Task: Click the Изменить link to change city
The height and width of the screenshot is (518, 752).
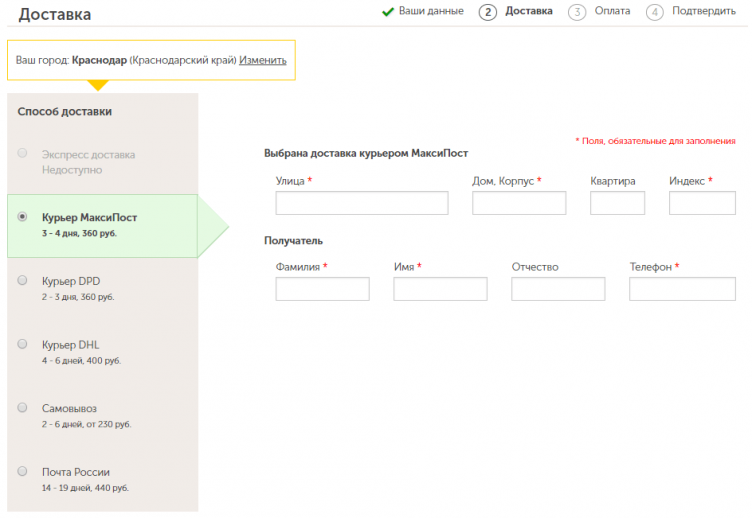Action: [262, 60]
